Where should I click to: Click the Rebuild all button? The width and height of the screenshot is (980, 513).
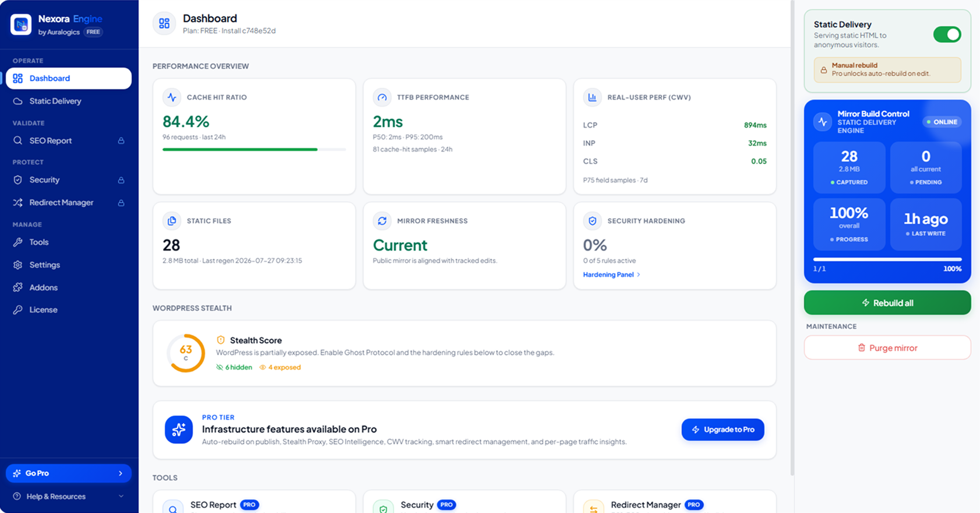pos(887,303)
